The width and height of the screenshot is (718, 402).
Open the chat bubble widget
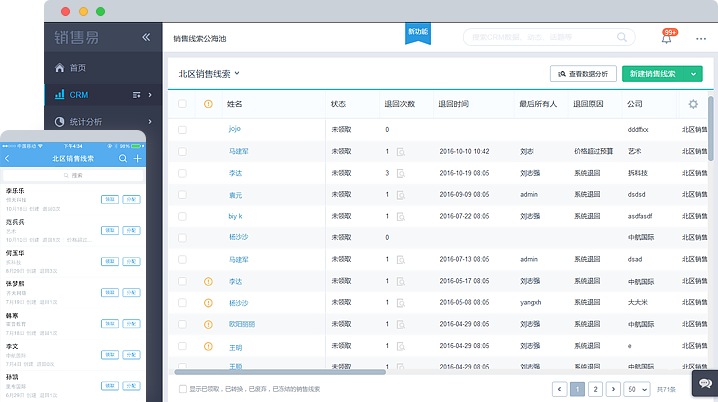click(x=705, y=383)
